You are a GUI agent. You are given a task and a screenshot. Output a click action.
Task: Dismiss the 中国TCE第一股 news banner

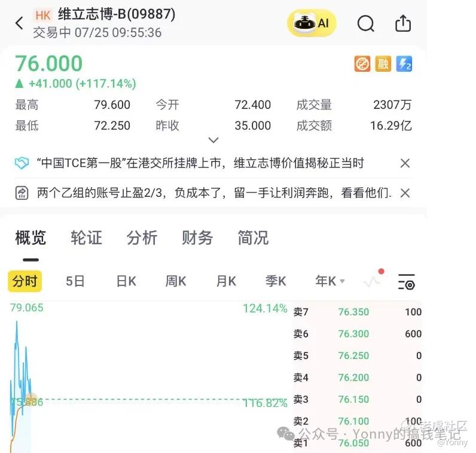405,163
